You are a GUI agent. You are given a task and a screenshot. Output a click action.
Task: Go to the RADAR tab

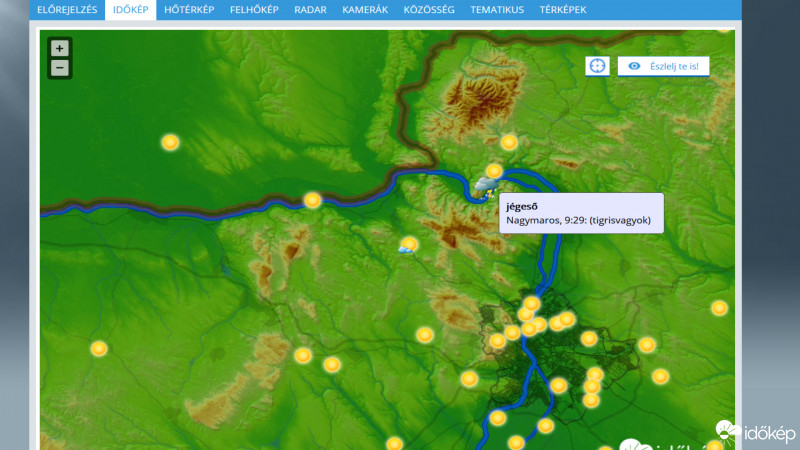coord(311,10)
